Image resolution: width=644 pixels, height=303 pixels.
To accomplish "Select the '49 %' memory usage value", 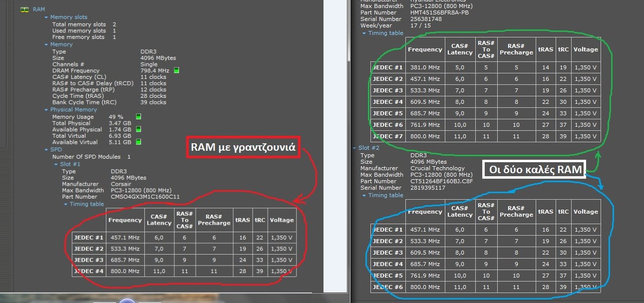I will tap(116, 117).
